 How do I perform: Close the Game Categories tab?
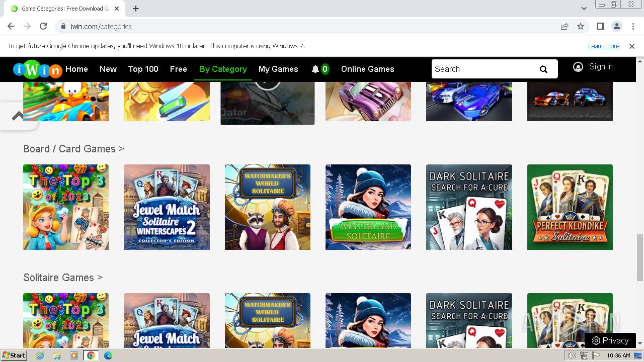[x=117, y=9]
